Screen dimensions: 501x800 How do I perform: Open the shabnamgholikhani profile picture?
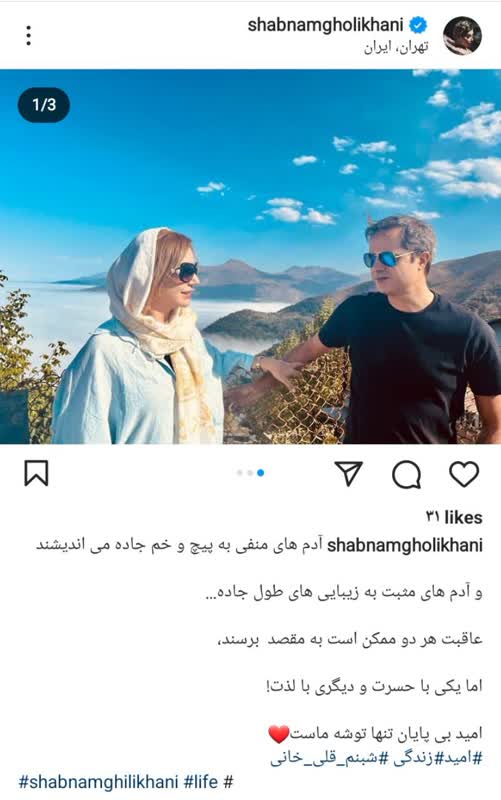462,35
